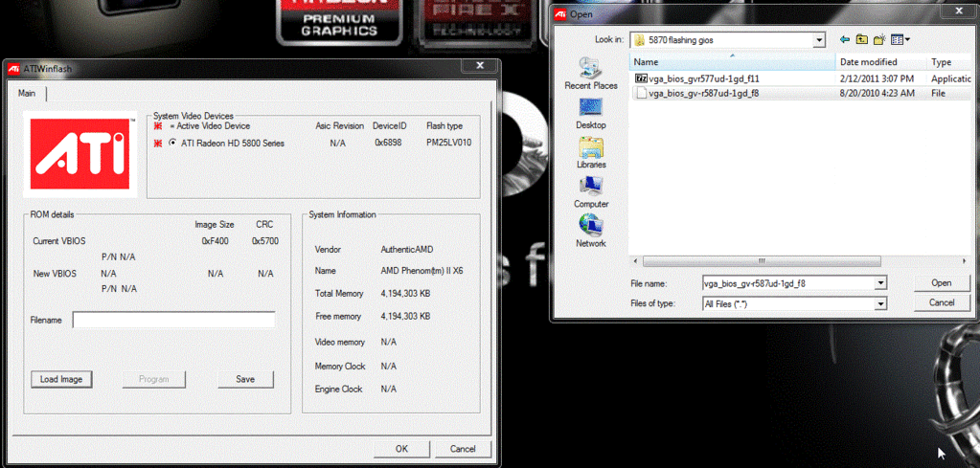Click the Program button
980x468 pixels.
[153, 379]
